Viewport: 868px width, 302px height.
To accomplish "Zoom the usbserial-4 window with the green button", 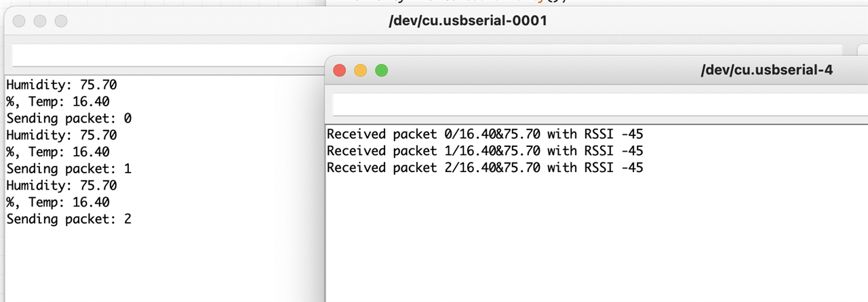I will click(x=382, y=70).
